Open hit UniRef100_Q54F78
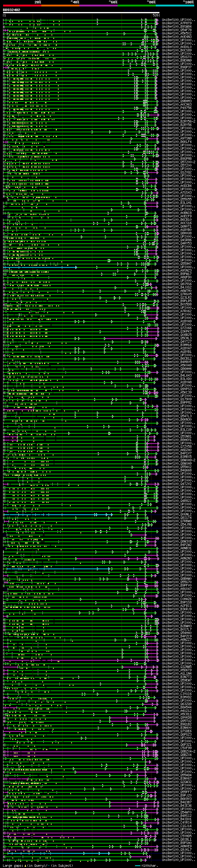The height and width of the screenshot is (868, 197). [177, 30]
